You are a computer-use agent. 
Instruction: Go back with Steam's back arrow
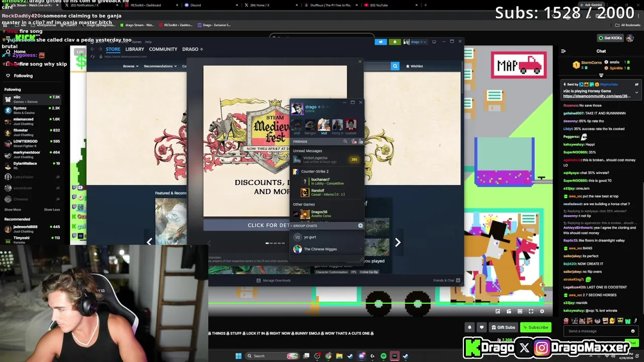[x=93, y=49]
